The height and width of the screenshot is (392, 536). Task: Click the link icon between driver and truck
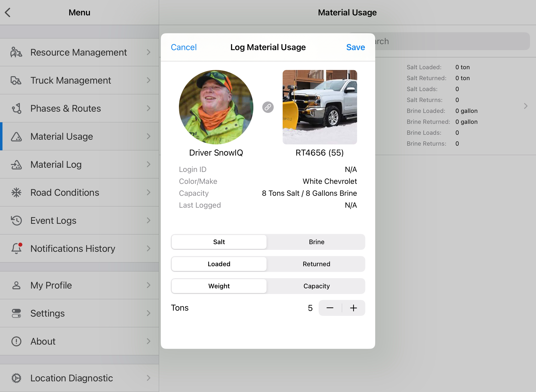pos(268,107)
